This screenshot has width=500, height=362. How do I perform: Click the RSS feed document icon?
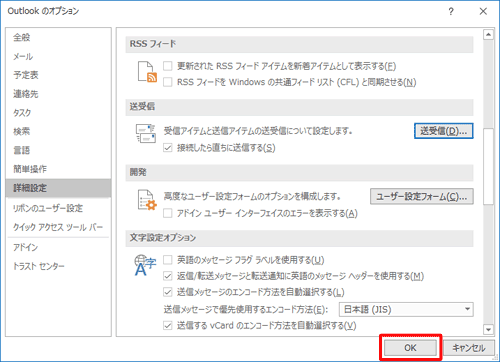(147, 71)
